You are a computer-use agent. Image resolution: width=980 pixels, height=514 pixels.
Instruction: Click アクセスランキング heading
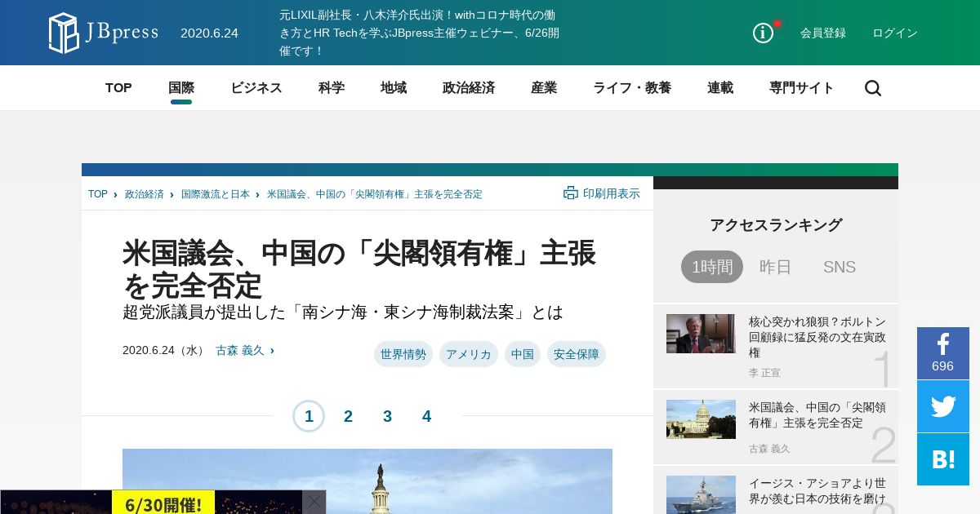(x=776, y=225)
